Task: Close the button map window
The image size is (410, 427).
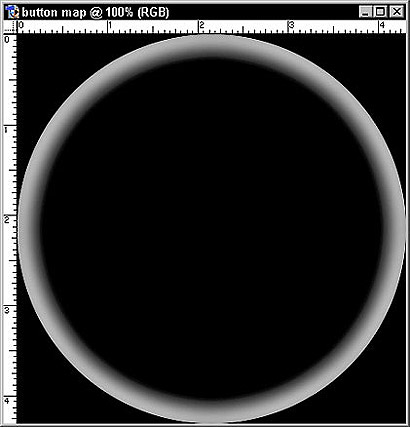Action: pos(397,12)
